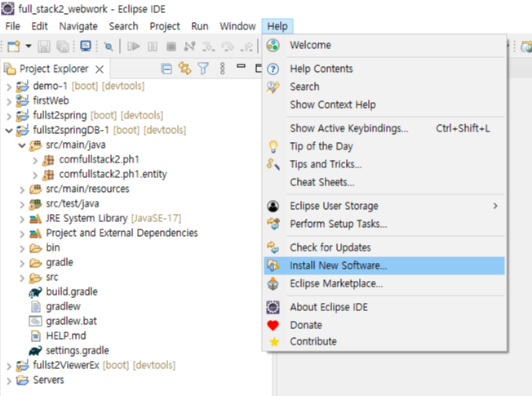Open Project Explorer filter icon
This screenshot has height=396, width=532.
pyautogui.click(x=203, y=69)
